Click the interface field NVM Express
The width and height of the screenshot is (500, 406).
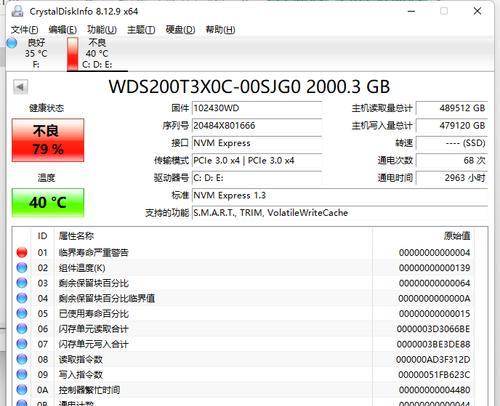pyautogui.click(x=257, y=143)
